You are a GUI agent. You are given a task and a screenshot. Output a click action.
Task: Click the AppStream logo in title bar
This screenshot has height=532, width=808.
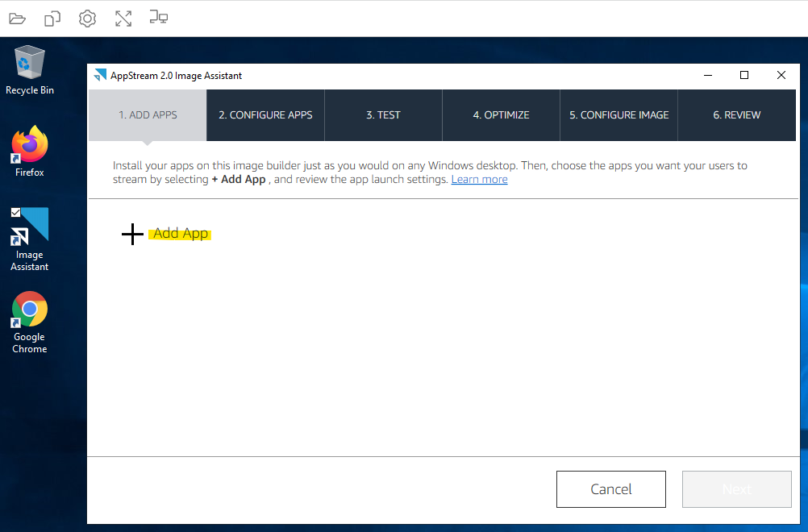pos(100,75)
